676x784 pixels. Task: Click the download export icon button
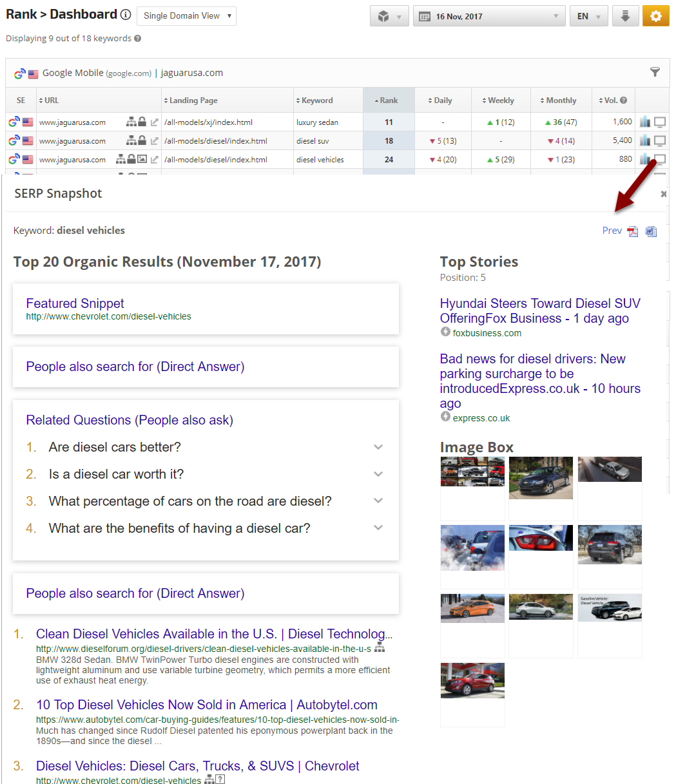625,16
